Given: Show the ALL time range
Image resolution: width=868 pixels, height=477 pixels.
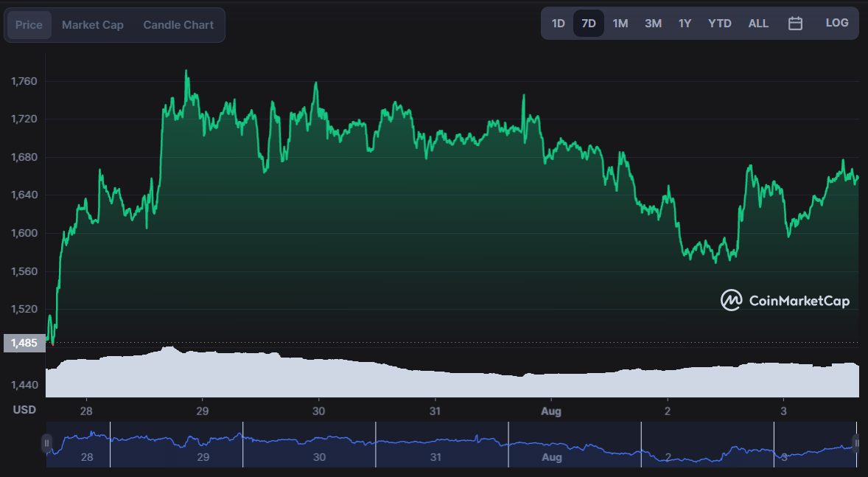Looking at the screenshot, I should coord(758,24).
